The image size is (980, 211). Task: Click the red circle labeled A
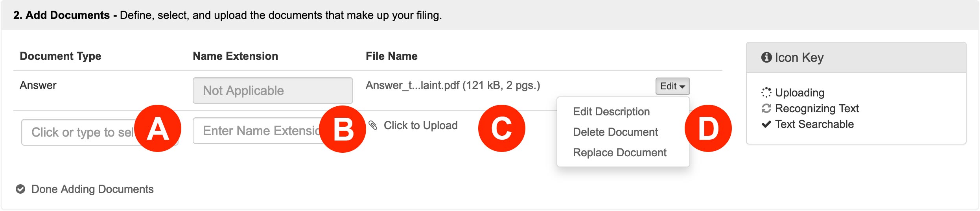pos(158,128)
